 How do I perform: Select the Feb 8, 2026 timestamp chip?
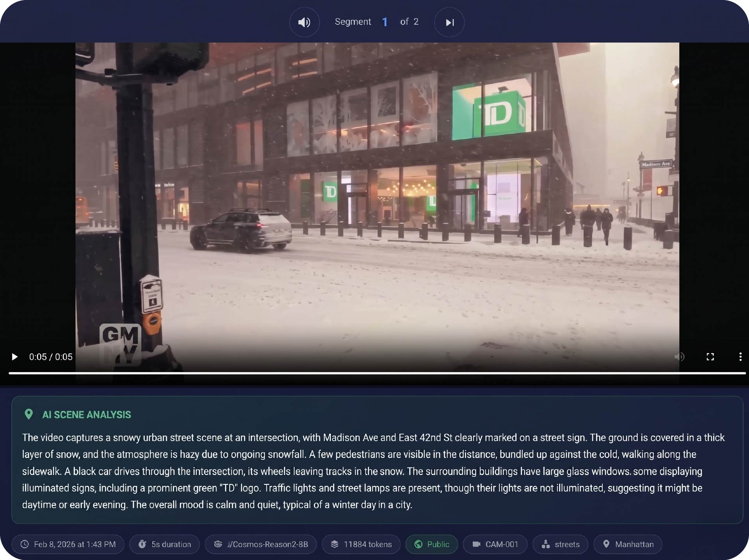pos(68,544)
